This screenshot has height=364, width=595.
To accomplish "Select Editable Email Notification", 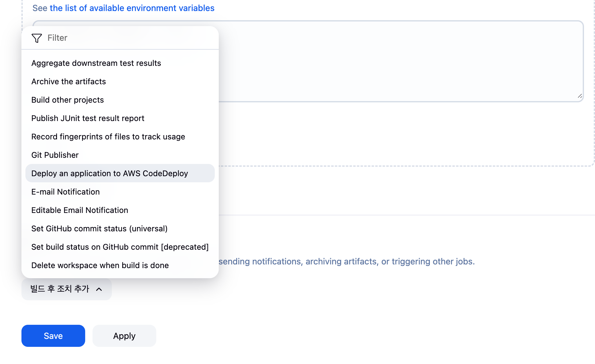I will click(x=80, y=210).
